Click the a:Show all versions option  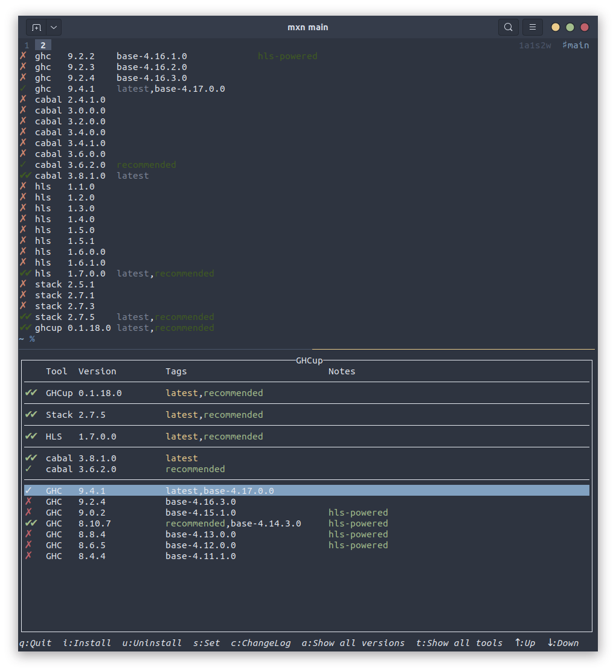click(353, 643)
